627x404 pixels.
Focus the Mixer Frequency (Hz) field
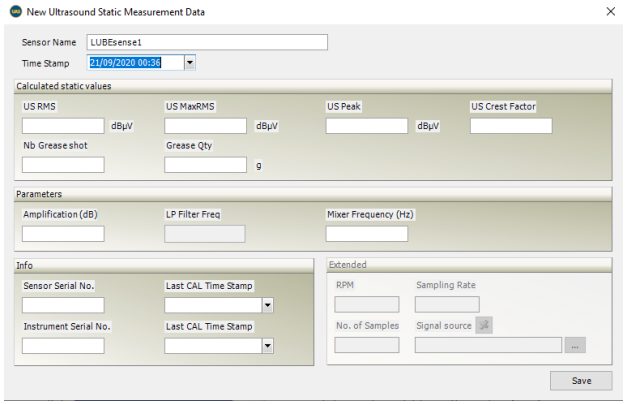(367, 234)
